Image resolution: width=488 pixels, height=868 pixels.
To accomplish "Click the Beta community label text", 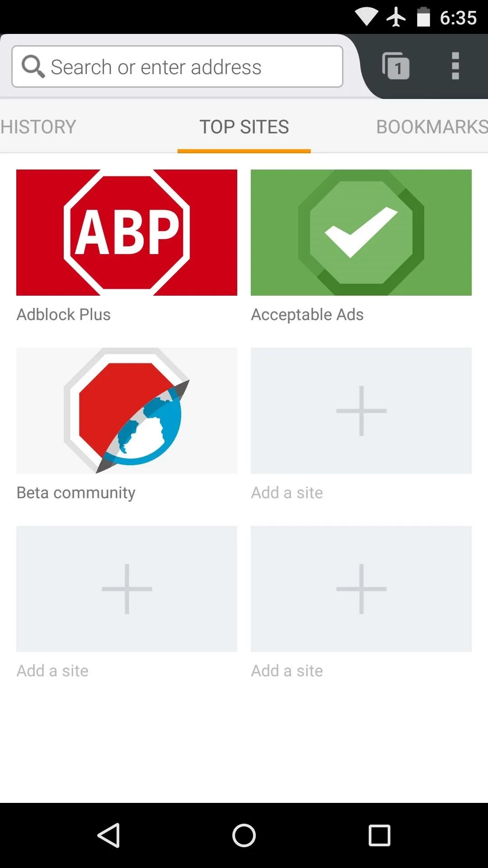I will [76, 493].
